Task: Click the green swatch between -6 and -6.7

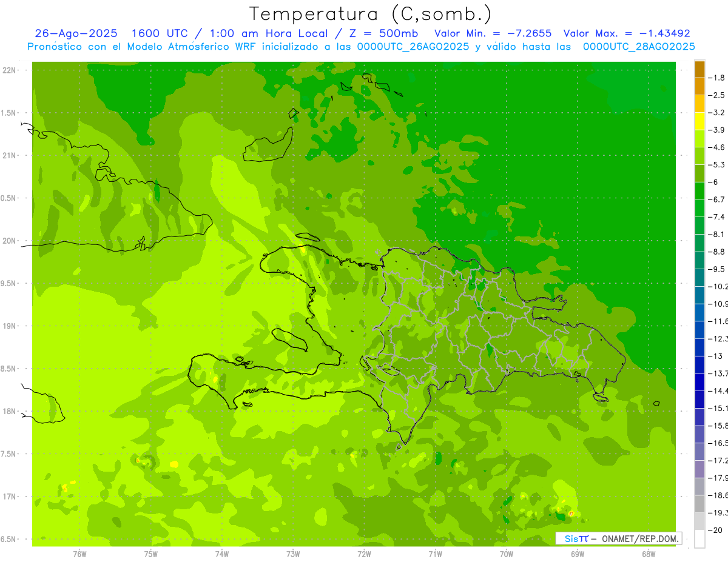Action: point(699,191)
